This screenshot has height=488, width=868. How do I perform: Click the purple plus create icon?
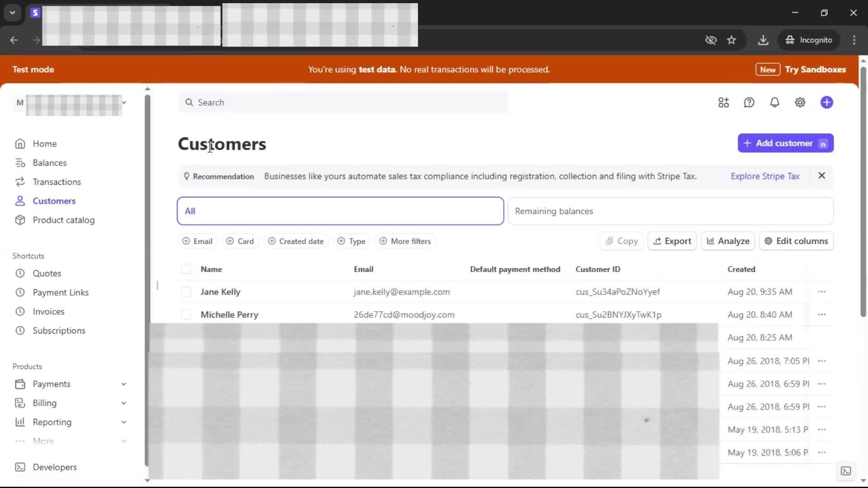[x=826, y=103]
